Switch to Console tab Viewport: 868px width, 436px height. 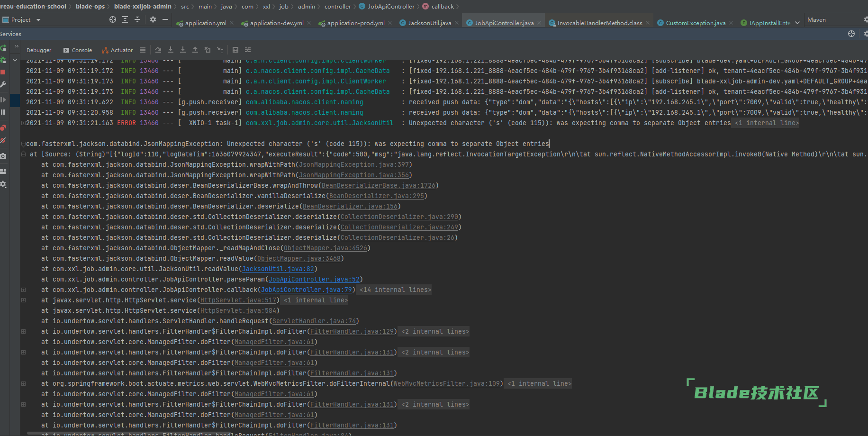click(78, 50)
